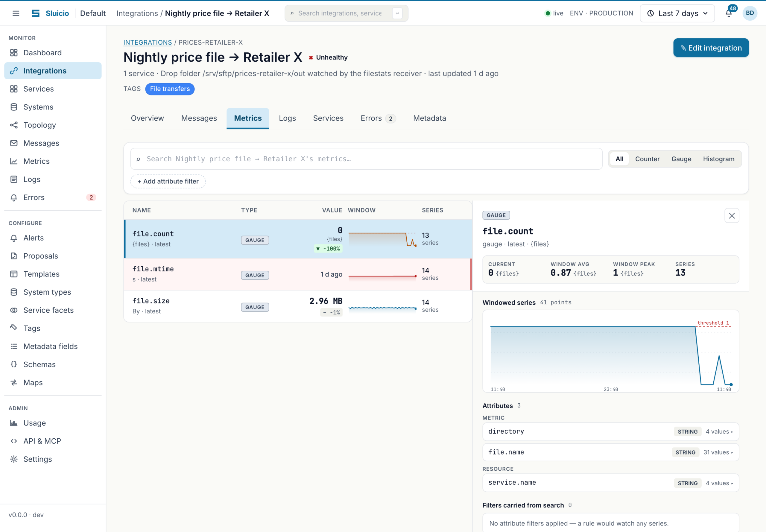Switch to the Metadata tab
The height and width of the screenshot is (532, 766).
(x=429, y=118)
